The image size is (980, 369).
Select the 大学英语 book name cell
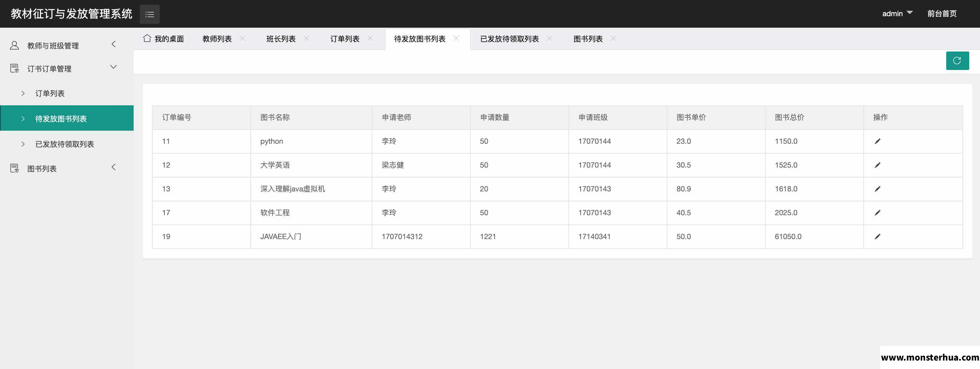[311, 165]
